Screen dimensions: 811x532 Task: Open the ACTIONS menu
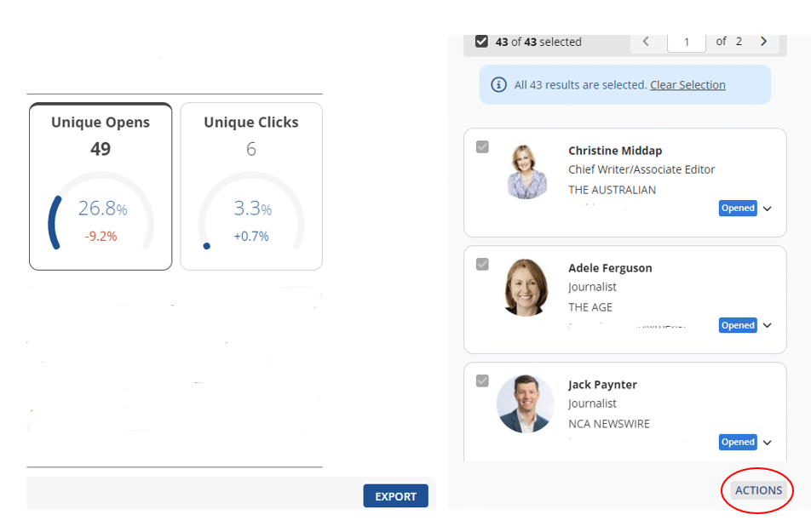click(x=758, y=490)
